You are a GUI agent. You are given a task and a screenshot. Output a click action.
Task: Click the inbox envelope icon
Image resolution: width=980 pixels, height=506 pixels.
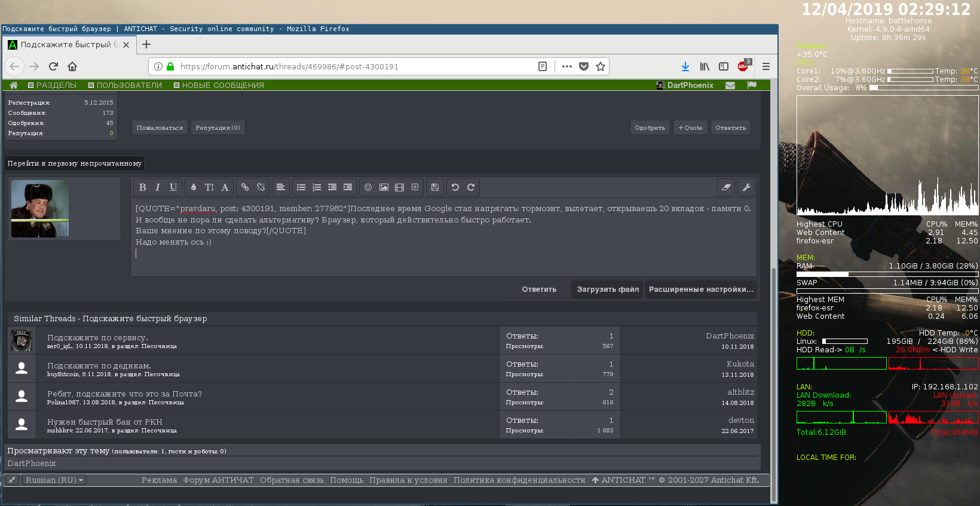(730, 86)
